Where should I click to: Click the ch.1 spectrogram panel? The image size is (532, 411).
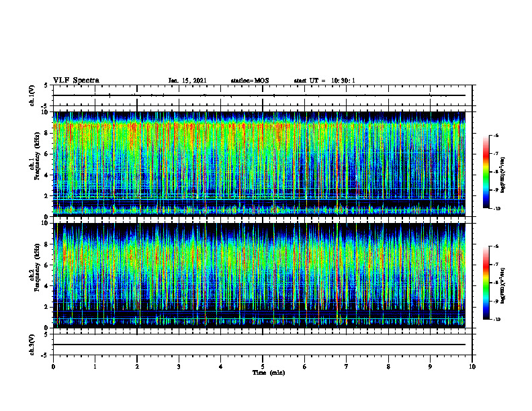pos(259,164)
